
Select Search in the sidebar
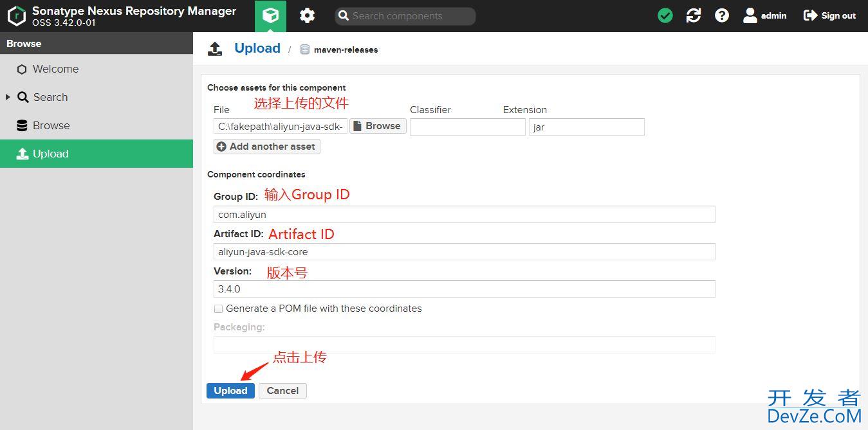[97, 97]
